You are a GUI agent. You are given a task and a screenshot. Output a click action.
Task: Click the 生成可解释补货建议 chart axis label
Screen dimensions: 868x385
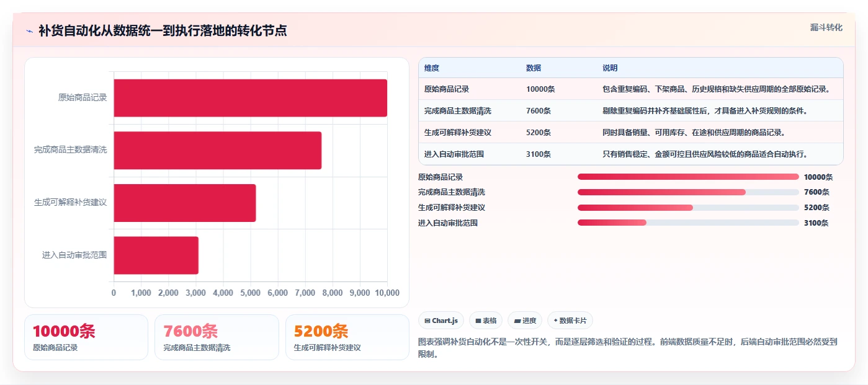click(71, 202)
